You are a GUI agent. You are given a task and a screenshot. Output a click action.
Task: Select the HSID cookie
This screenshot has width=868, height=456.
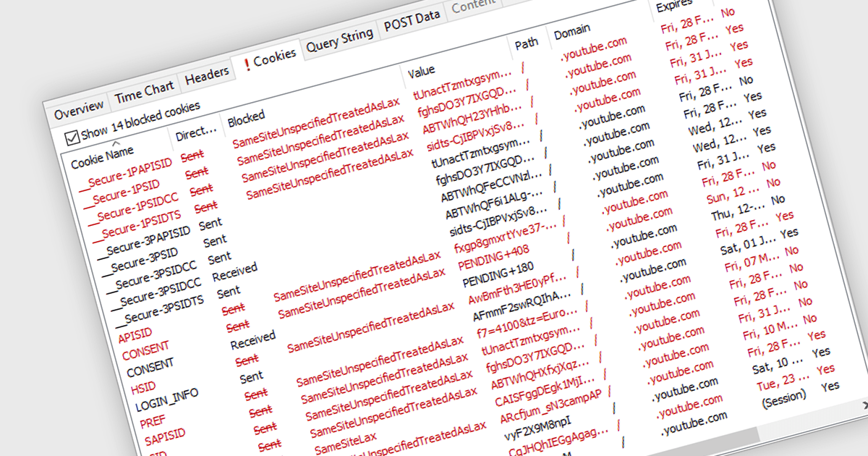point(143,387)
